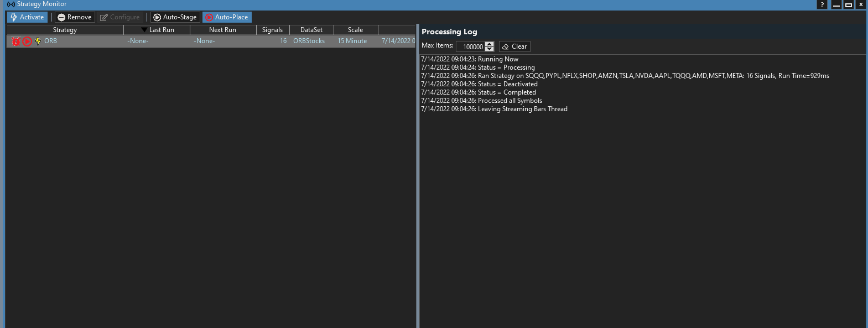Viewport: 868px width, 328px height.
Task: Click the help question mark in title bar
Action: [822, 4]
